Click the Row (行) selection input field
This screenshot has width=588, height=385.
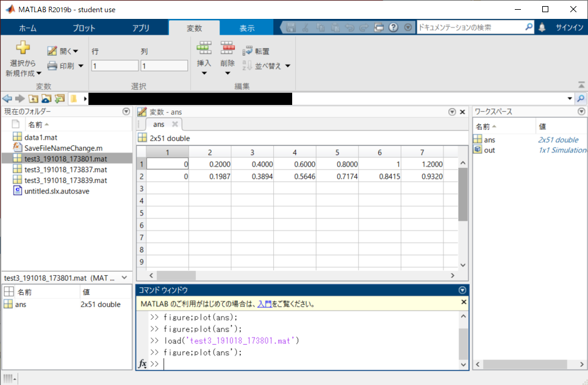(x=115, y=66)
